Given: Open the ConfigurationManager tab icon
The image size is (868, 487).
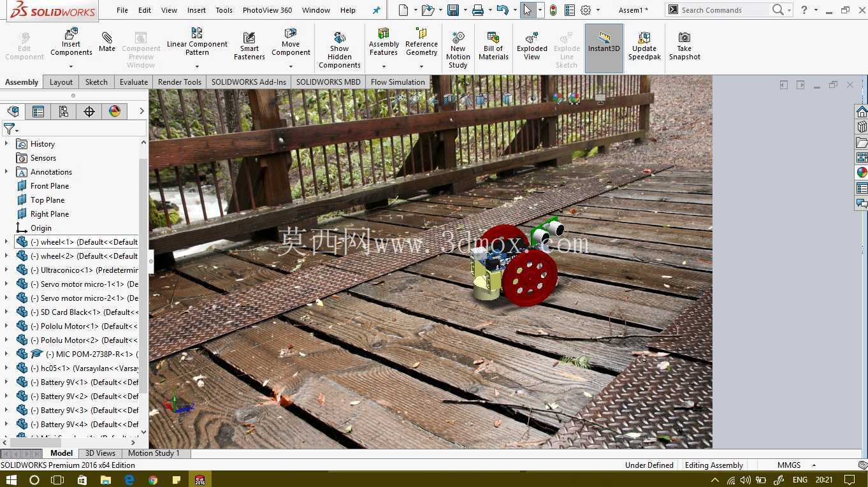Looking at the screenshot, I should (64, 112).
